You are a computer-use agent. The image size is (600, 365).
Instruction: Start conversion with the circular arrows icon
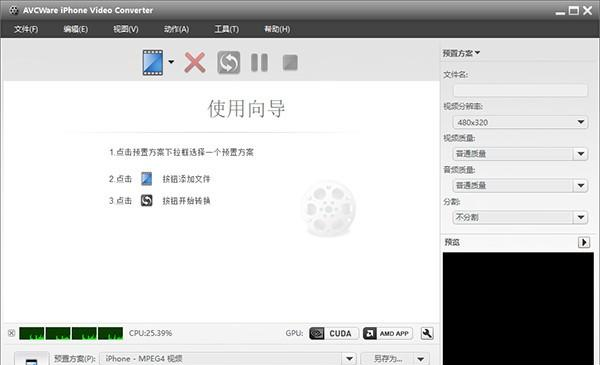[228, 62]
